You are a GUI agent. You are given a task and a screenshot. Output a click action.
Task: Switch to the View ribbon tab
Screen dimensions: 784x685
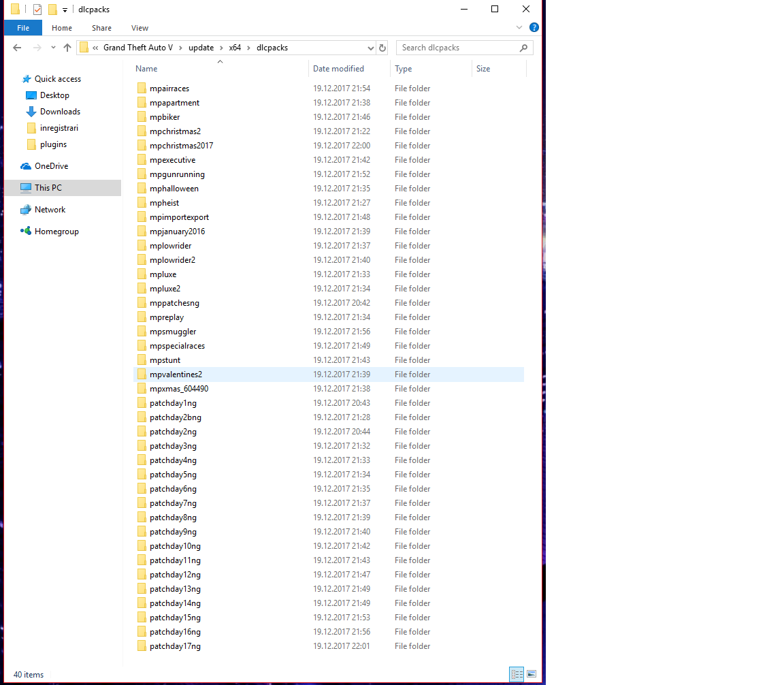[140, 28]
